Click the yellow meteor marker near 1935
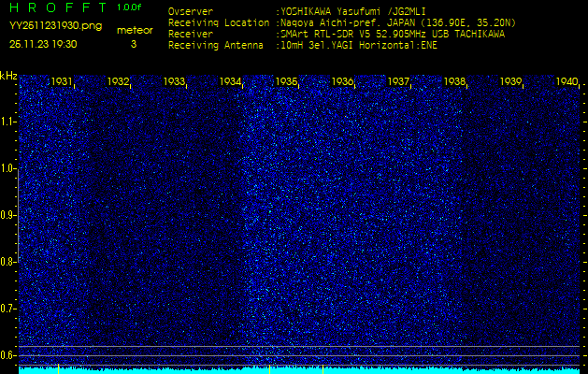The image size is (588, 374). tap(323, 368)
